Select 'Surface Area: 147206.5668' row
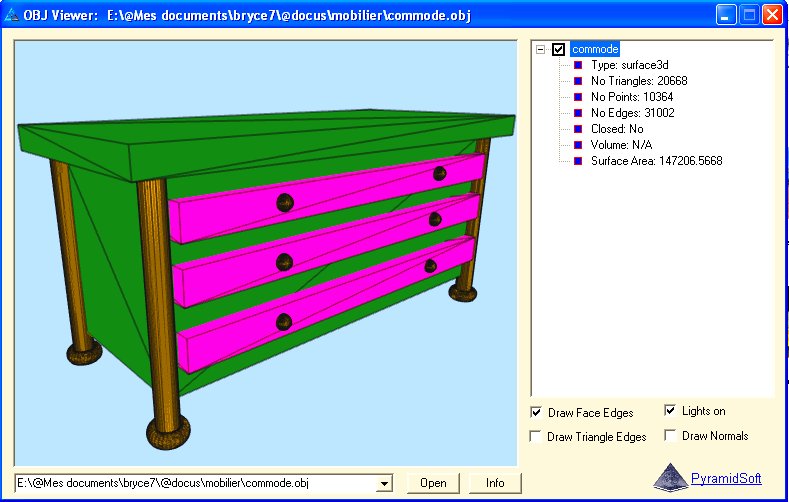Viewport: 789px width, 502px height. (657, 161)
